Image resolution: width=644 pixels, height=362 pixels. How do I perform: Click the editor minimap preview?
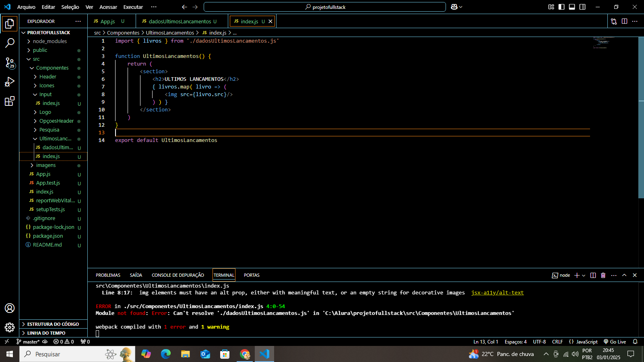click(603, 43)
